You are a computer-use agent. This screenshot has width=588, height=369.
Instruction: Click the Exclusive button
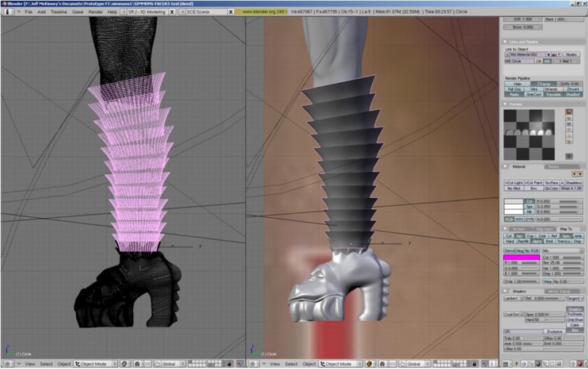pos(555,332)
